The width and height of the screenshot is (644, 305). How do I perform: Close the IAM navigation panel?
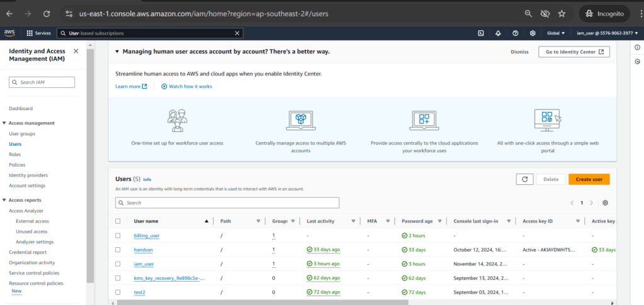pyautogui.click(x=76, y=51)
